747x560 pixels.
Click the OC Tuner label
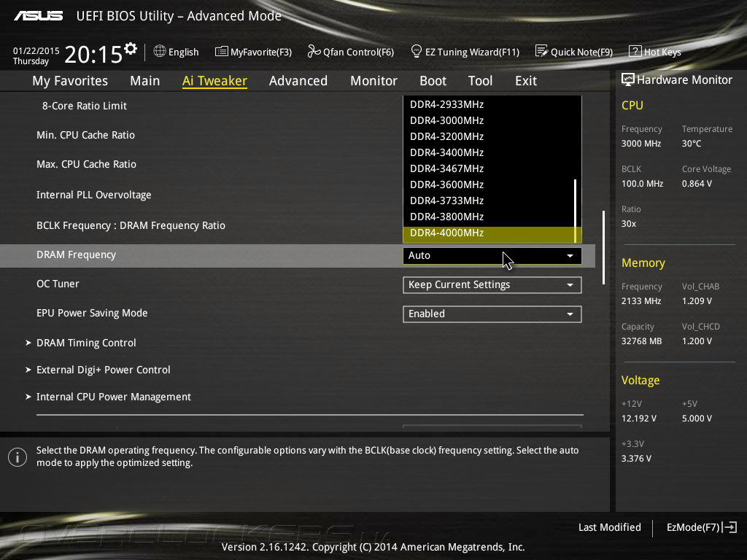(58, 284)
